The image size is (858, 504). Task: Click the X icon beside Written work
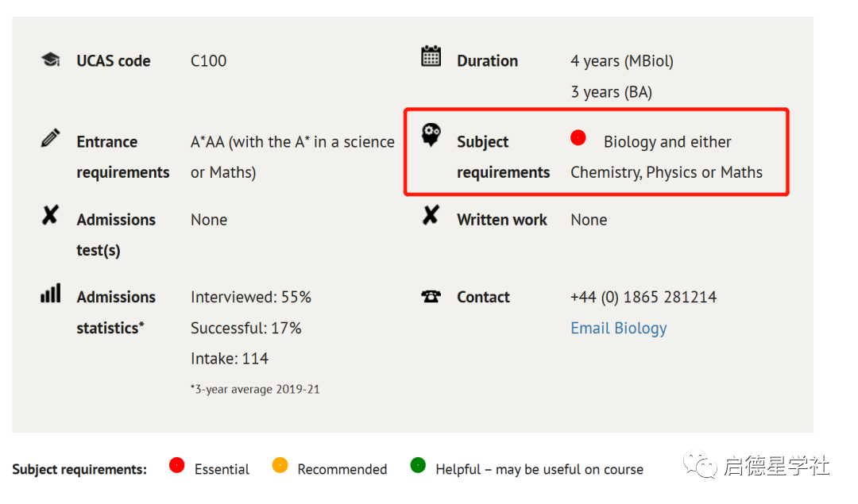[431, 215]
